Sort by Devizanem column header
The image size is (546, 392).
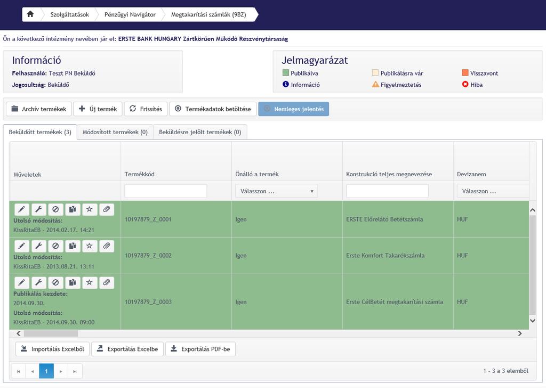pyautogui.click(x=471, y=174)
